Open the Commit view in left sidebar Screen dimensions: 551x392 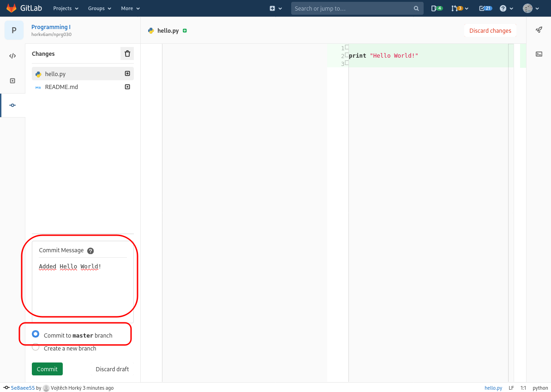click(x=12, y=105)
